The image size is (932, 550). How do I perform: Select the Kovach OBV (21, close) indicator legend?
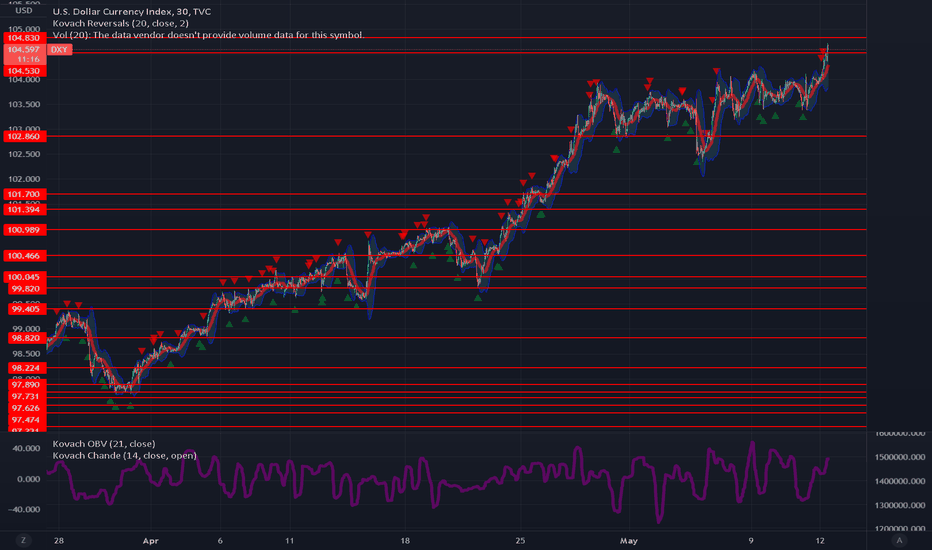click(x=104, y=444)
